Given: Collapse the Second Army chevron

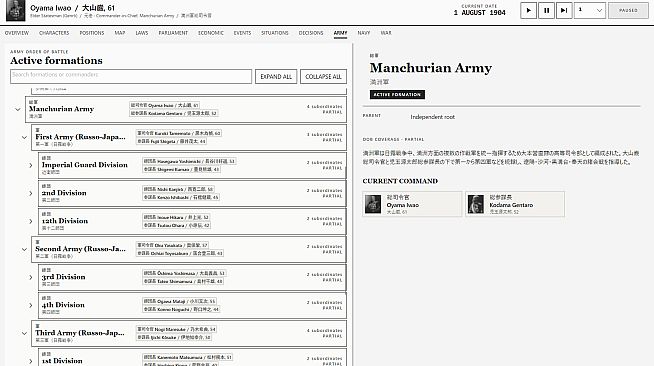Looking at the screenshot, I should point(24,250).
